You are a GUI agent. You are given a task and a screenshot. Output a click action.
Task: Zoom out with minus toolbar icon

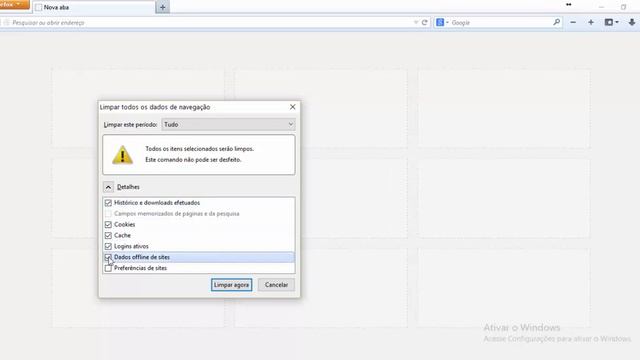573,22
